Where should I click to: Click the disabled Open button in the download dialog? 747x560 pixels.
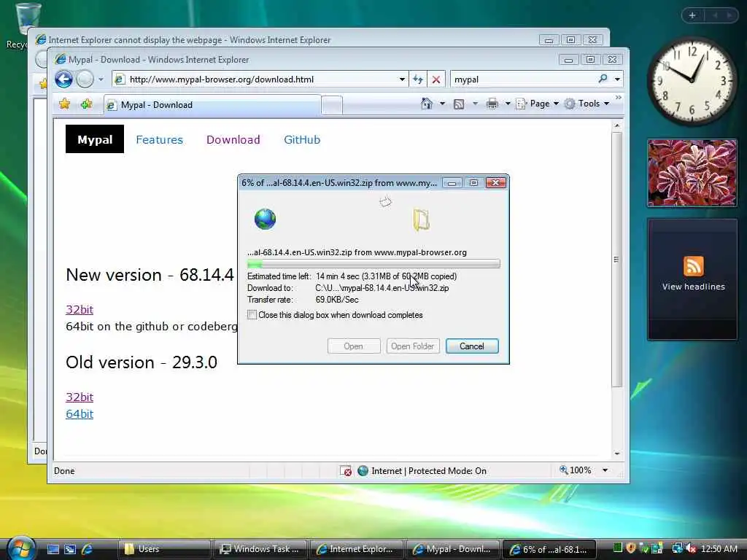[354, 346]
